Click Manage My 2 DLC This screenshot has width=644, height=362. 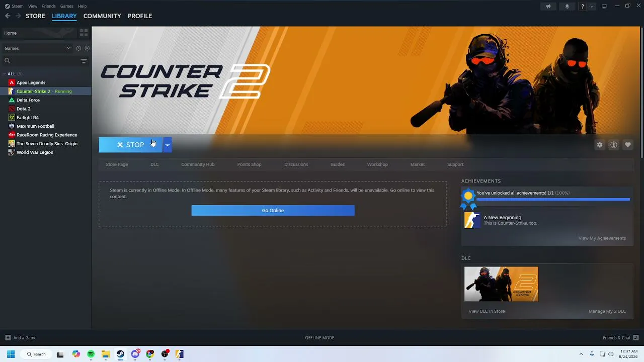coord(607,311)
